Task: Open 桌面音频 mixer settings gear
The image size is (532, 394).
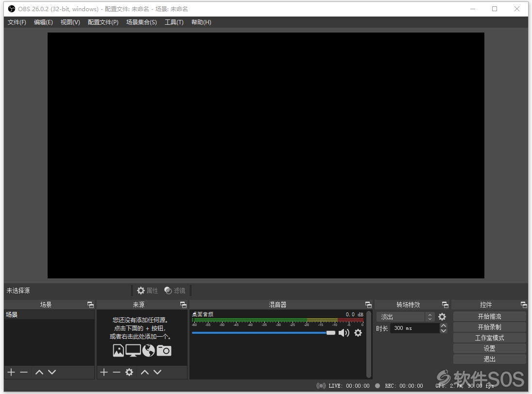Action: pyautogui.click(x=358, y=333)
